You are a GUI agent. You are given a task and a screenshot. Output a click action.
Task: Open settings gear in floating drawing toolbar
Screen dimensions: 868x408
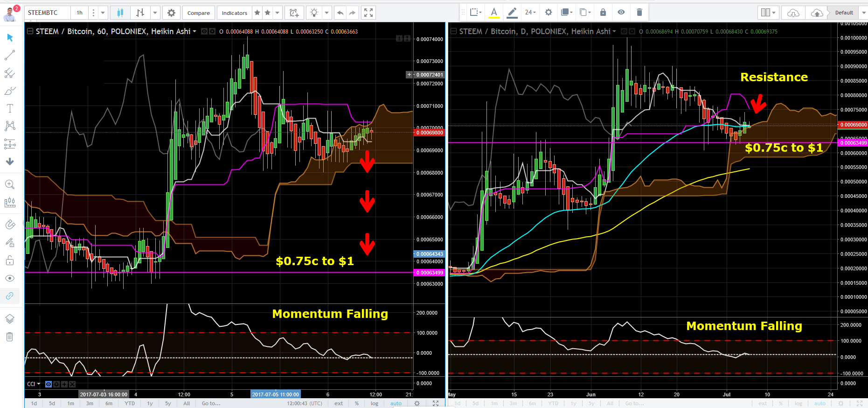(x=549, y=12)
